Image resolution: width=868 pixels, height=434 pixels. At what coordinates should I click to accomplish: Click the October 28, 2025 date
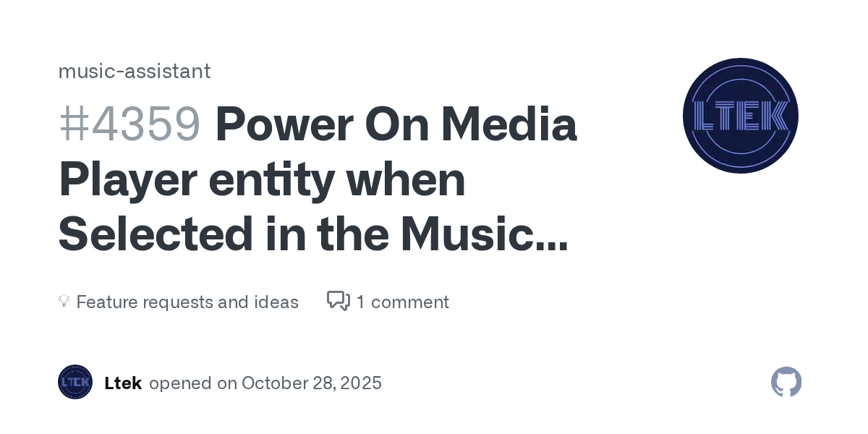[312, 383]
